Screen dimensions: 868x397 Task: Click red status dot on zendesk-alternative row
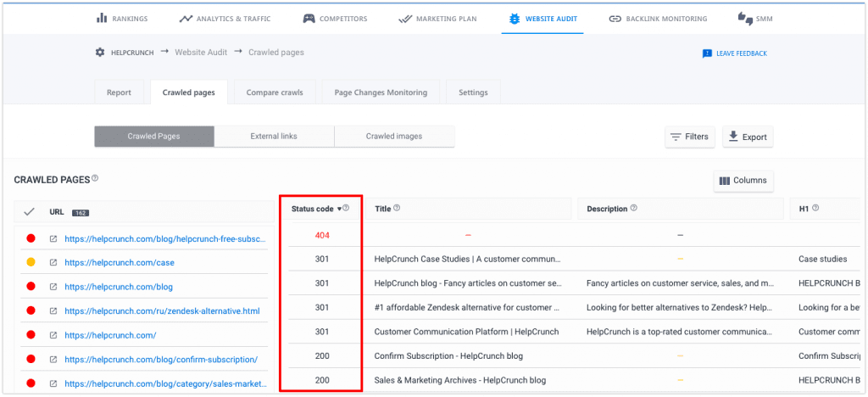[x=31, y=310]
